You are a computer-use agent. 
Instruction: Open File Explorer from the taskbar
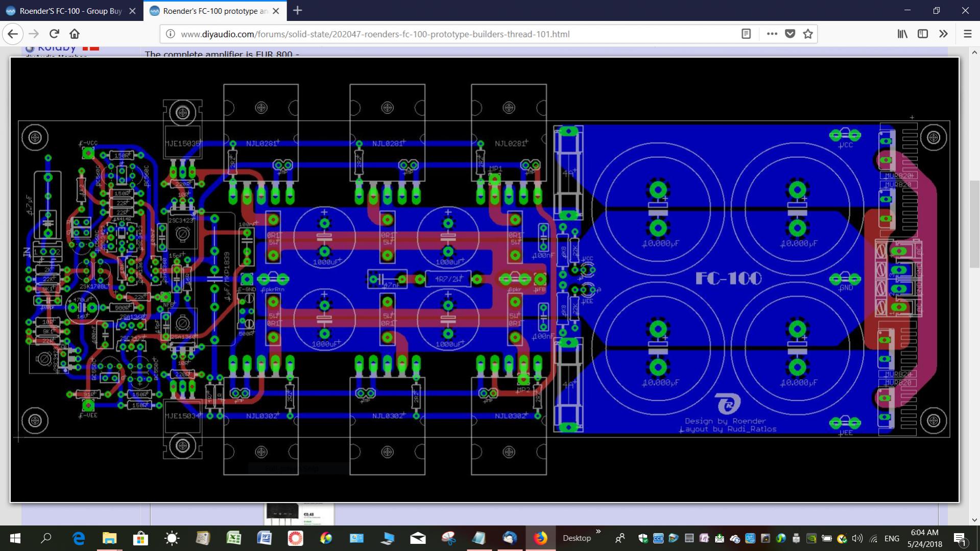click(109, 538)
